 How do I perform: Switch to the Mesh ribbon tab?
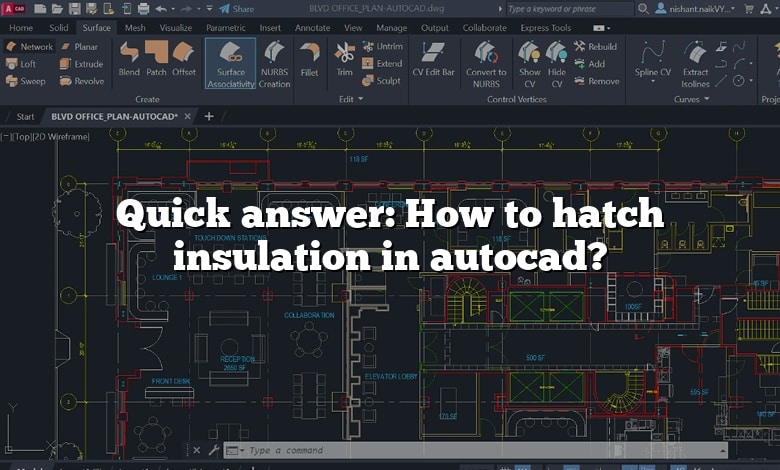pyautogui.click(x=135, y=28)
